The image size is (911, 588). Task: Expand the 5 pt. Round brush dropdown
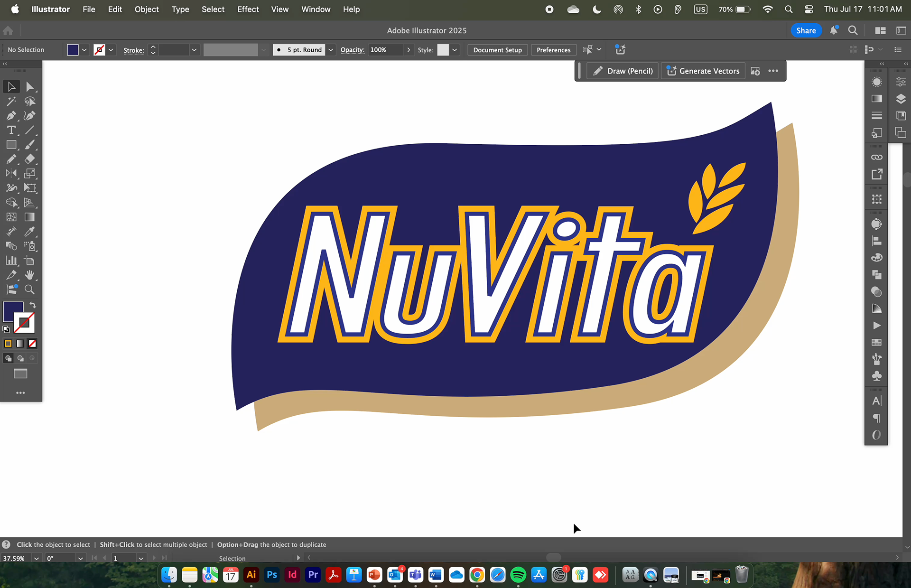tap(331, 50)
